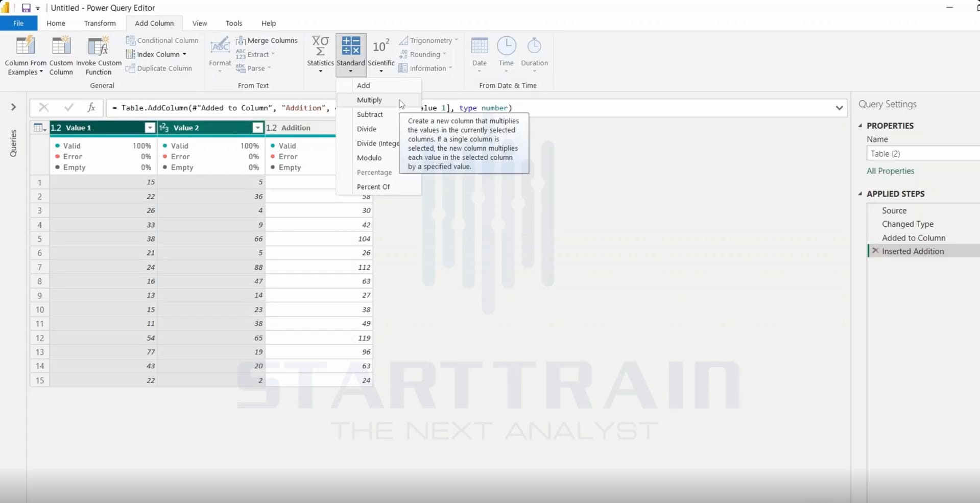Open table options menu in grid corner

(39, 128)
